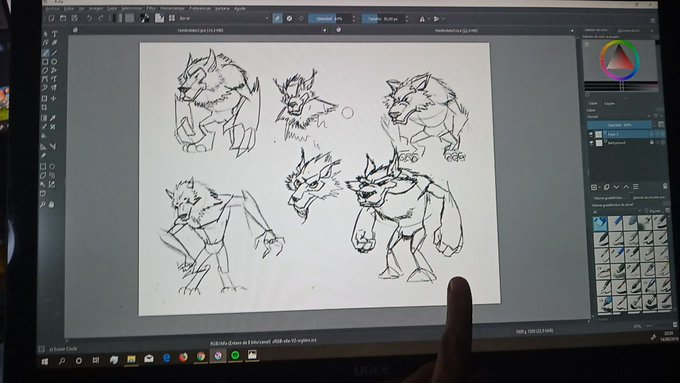Open the brush preset tag filter dropdown
The image size is (680, 383).
point(617,211)
